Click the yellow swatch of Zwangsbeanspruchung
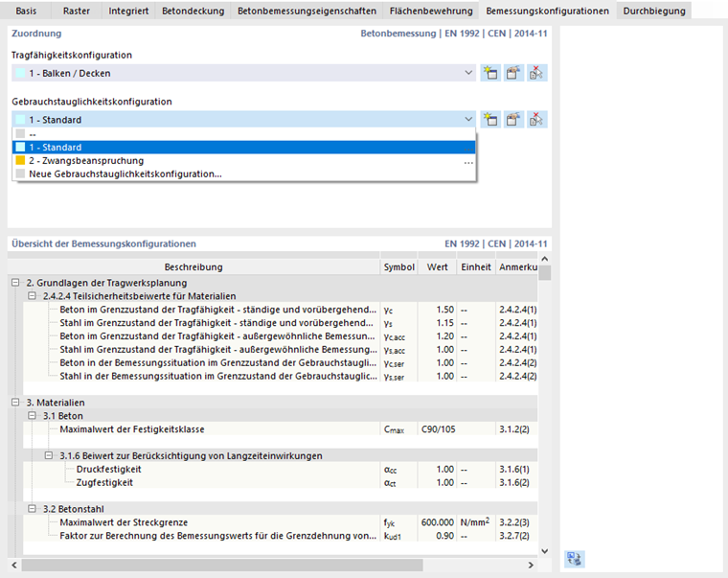The height and width of the screenshot is (578, 728). (x=20, y=161)
